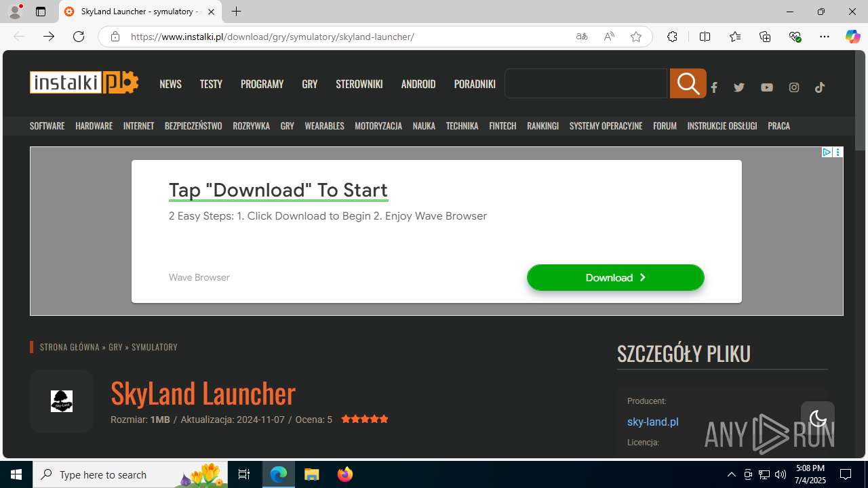This screenshot has width=868, height=488.
Task: Open the instalki Instagram icon
Action: [x=794, y=87]
